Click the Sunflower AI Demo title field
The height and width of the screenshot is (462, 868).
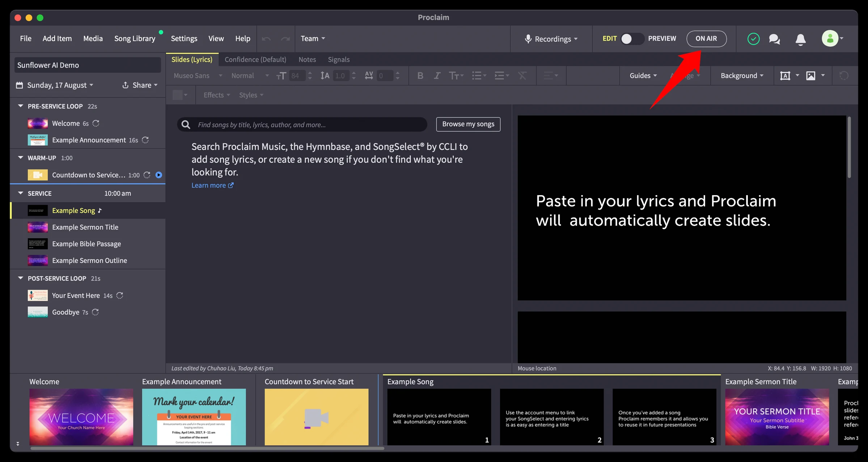(88, 65)
